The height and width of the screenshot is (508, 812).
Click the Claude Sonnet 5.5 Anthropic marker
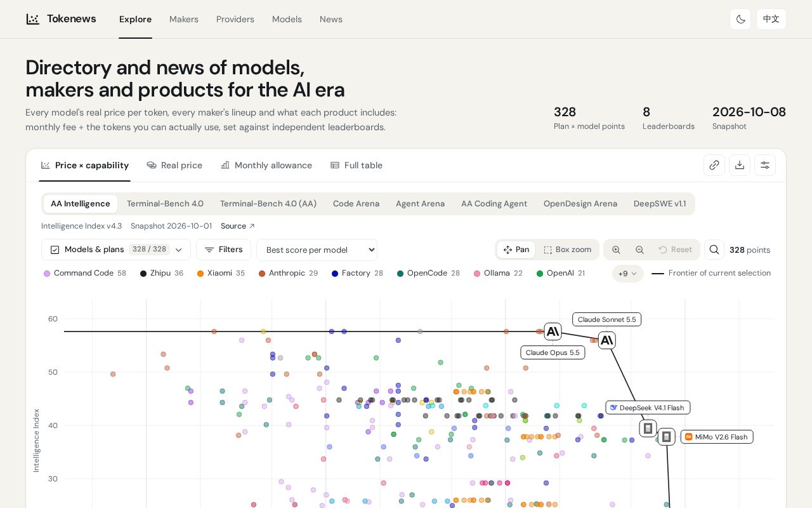coord(607,340)
